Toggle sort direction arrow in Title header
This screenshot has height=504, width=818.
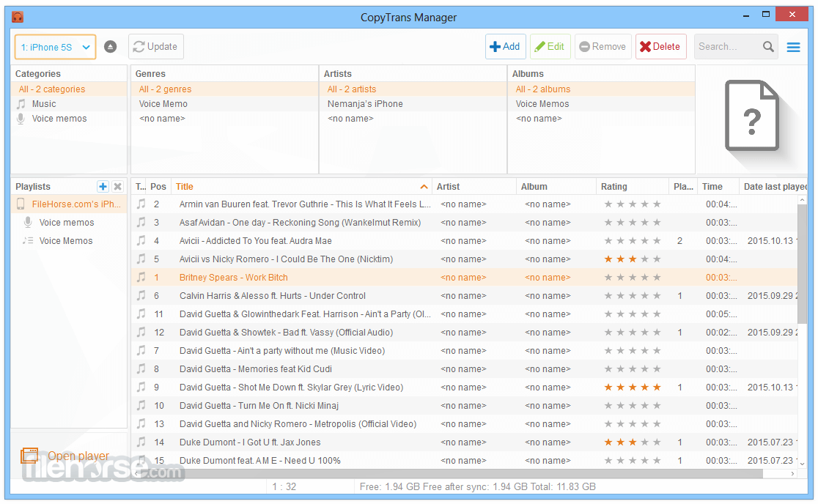424,187
